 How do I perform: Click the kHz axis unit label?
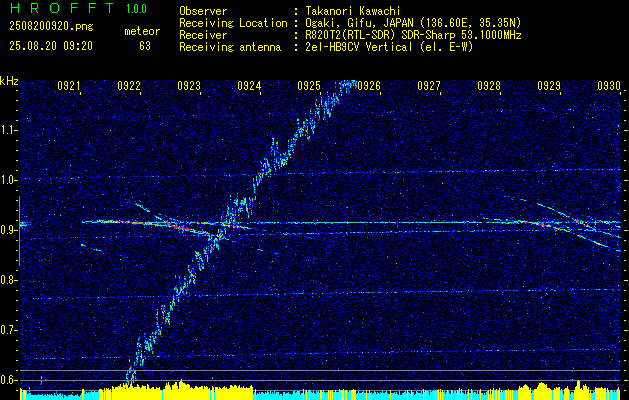(9, 81)
